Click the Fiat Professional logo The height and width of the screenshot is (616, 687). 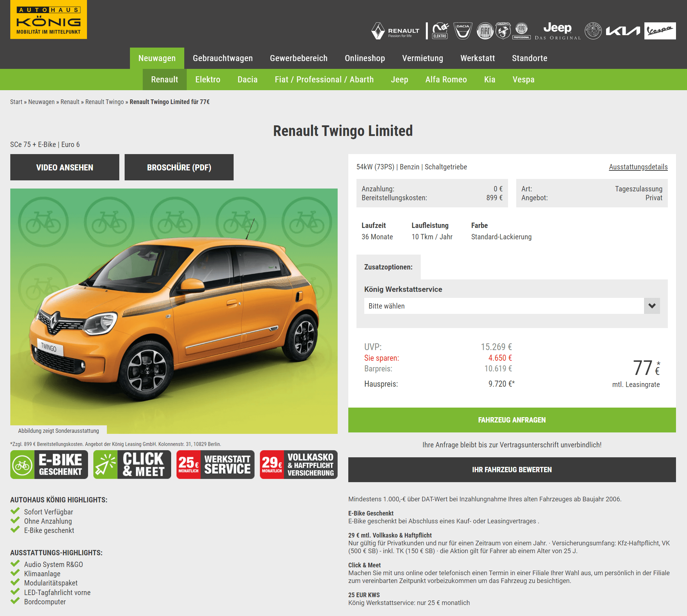point(522,31)
